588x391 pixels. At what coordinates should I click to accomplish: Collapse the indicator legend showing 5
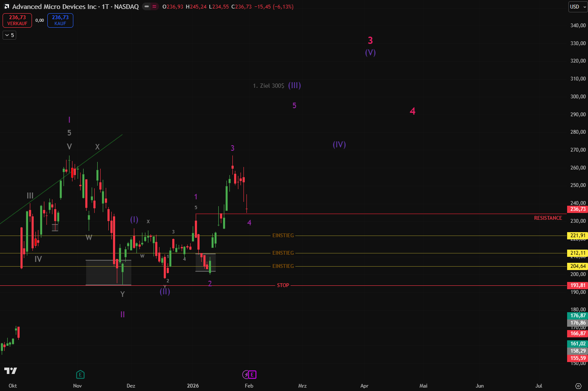tap(9, 35)
